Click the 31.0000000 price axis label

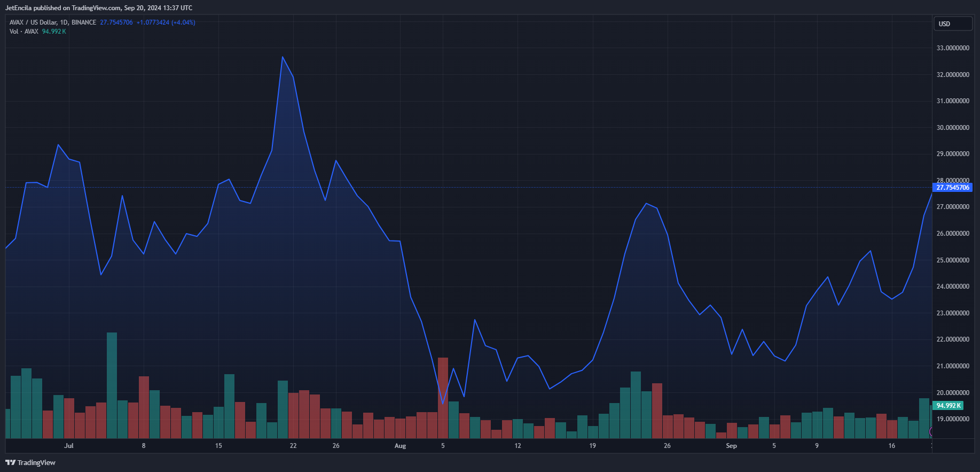(x=953, y=101)
